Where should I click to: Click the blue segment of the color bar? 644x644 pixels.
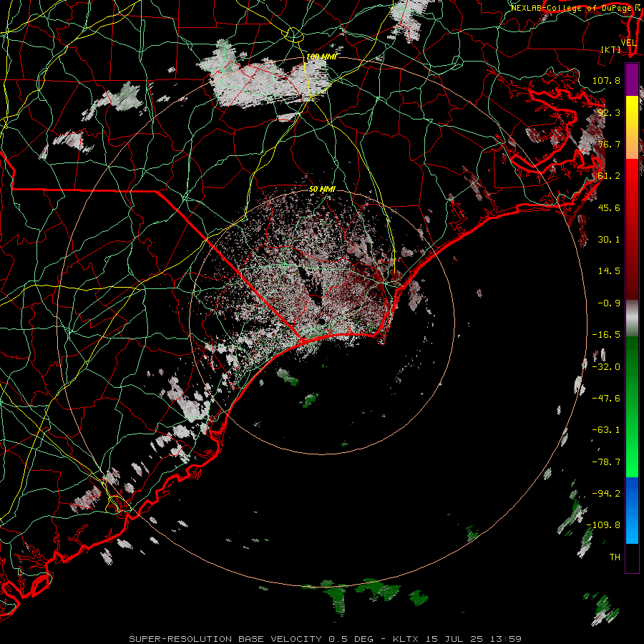(x=632, y=510)
